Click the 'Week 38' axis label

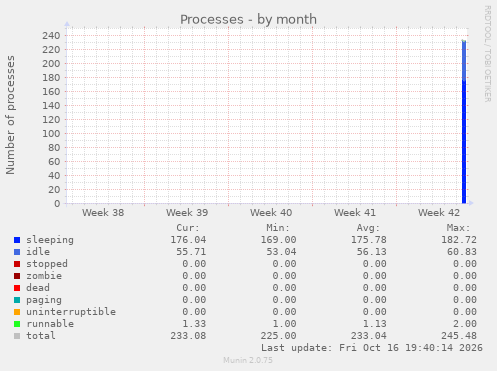[103, 213]
